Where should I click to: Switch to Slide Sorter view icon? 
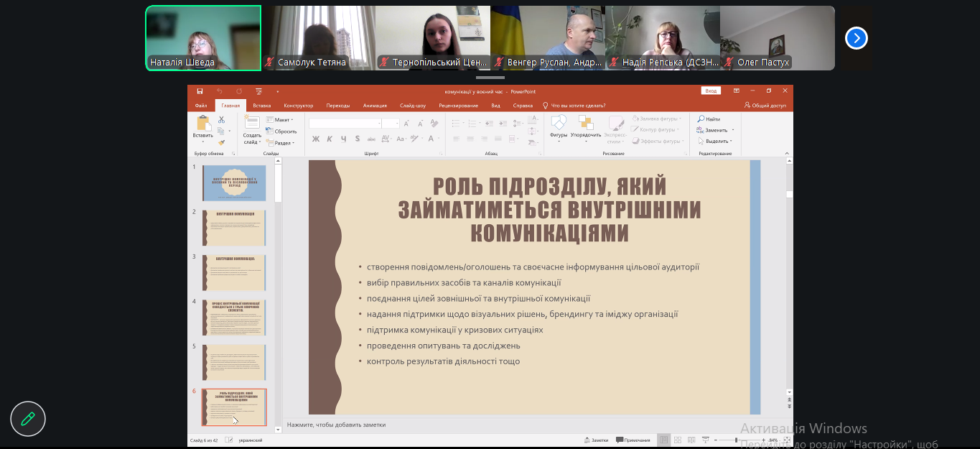(678, 440)
